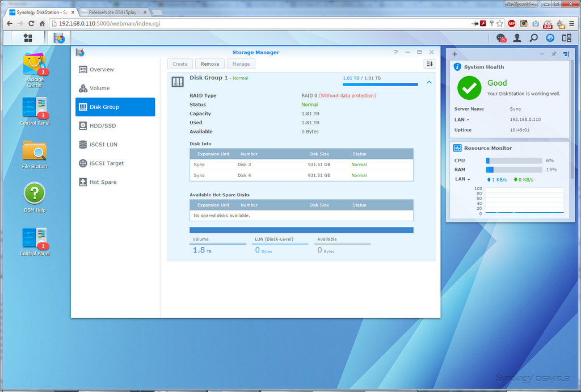Launch File Station from desktop

[x=35, y=154]
